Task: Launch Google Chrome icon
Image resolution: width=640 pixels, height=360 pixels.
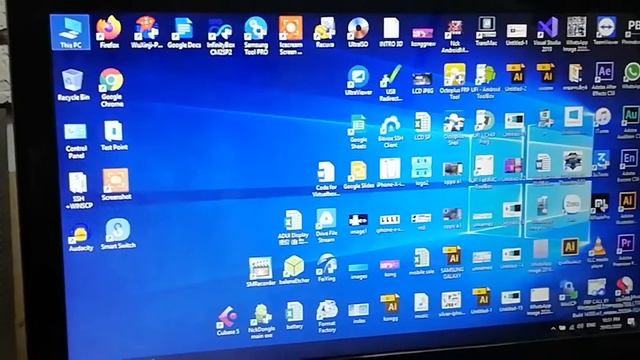Action: click(x=111, y=88)
